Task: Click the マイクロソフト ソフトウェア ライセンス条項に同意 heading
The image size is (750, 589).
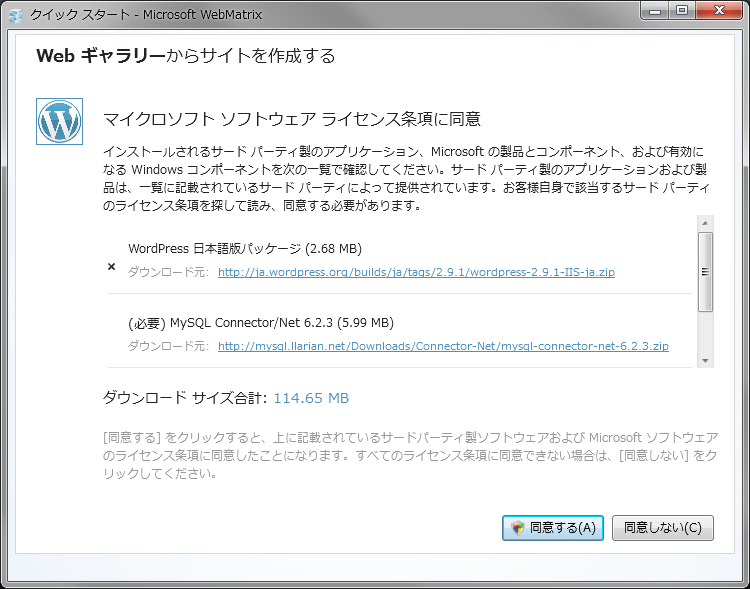Action: click(x=292, y=119)
